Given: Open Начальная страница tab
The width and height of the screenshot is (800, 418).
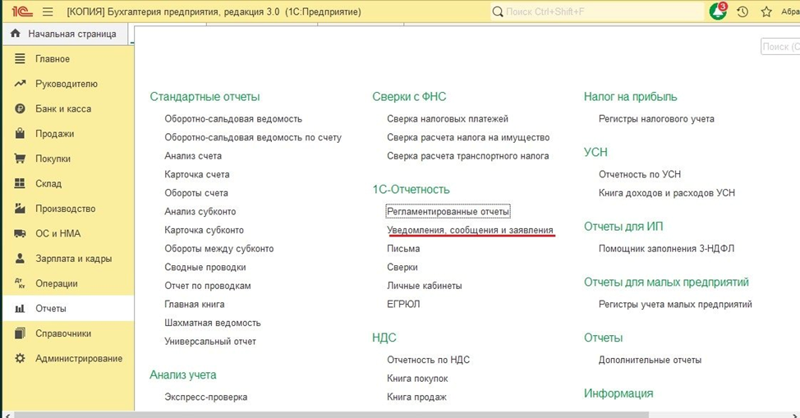Looking at the screenshot, I should pos(66,34).
